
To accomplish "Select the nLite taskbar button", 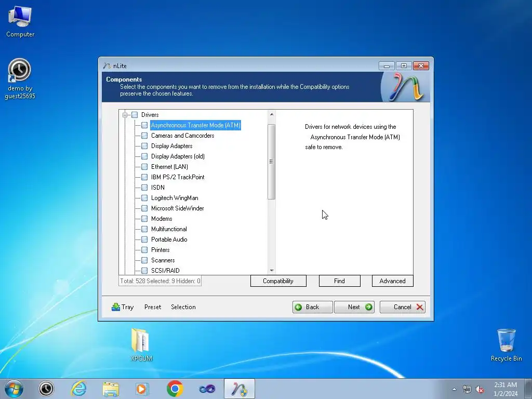I will coord(240,389).
